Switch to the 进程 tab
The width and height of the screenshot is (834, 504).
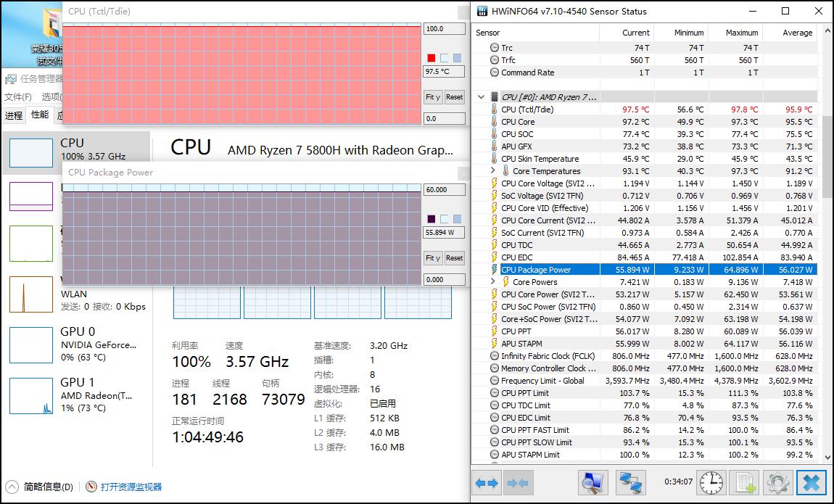(14, 115)
